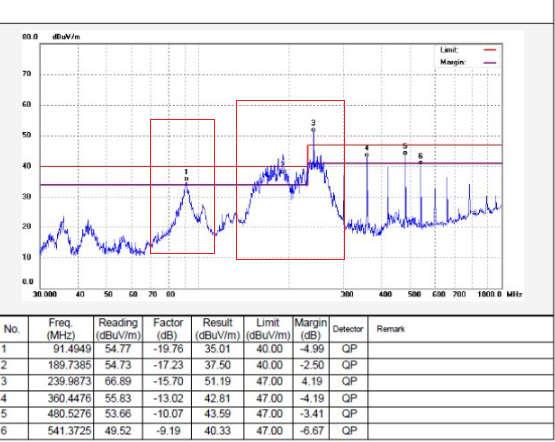Select frequency cell 189.7385
Image resolution: width=555 pixels, height=442 pixels.
coord(69,365)
